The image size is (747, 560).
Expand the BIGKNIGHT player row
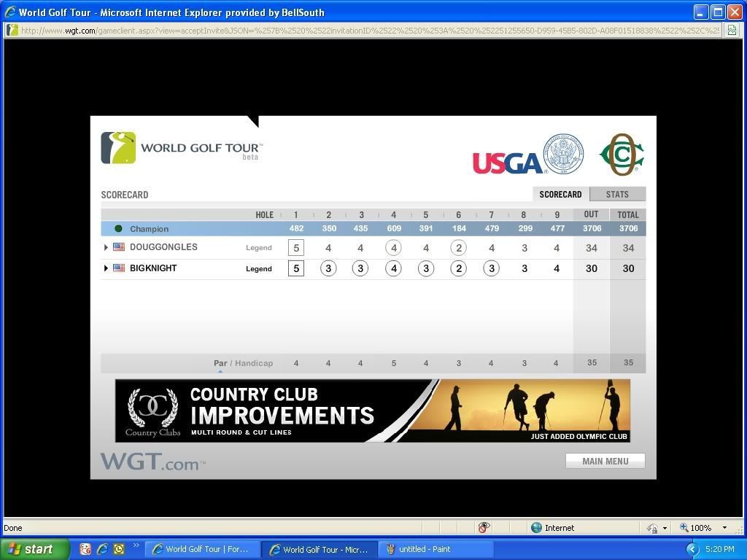(x=106, y=268)
